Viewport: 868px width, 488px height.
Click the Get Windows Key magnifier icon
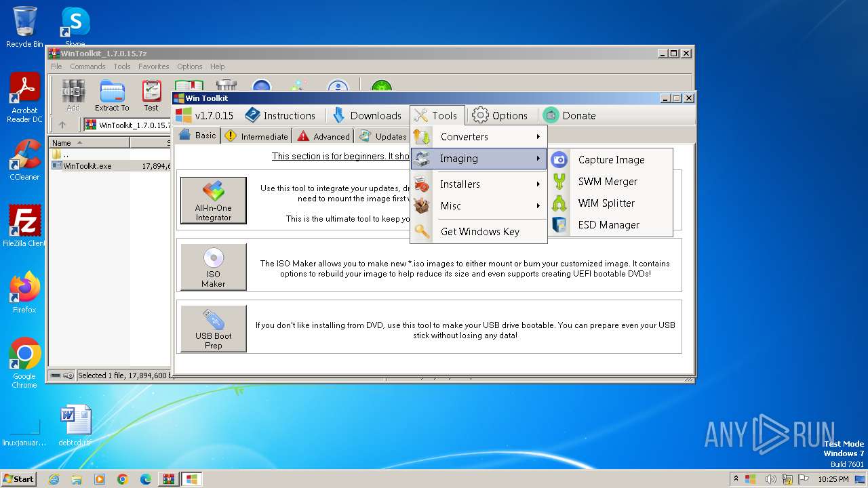pos(422,232)
